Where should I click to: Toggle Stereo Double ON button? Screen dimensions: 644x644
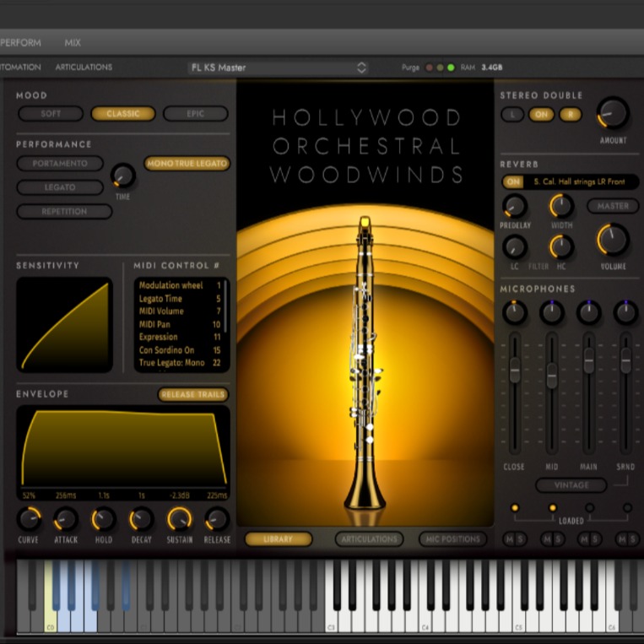541,114
